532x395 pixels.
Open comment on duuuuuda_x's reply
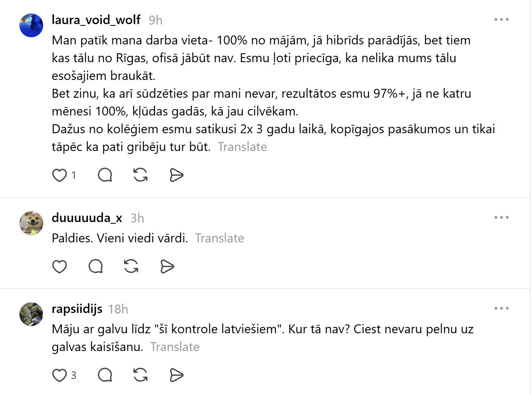click(96, 266)
